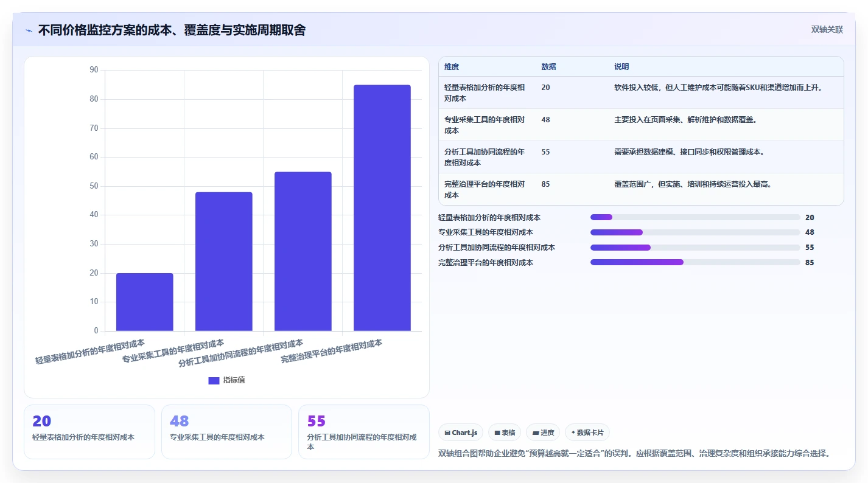Click the footer note starting 双轴组合图帮助企业
This screenshot has height=483, width=868.
[634, 453]
